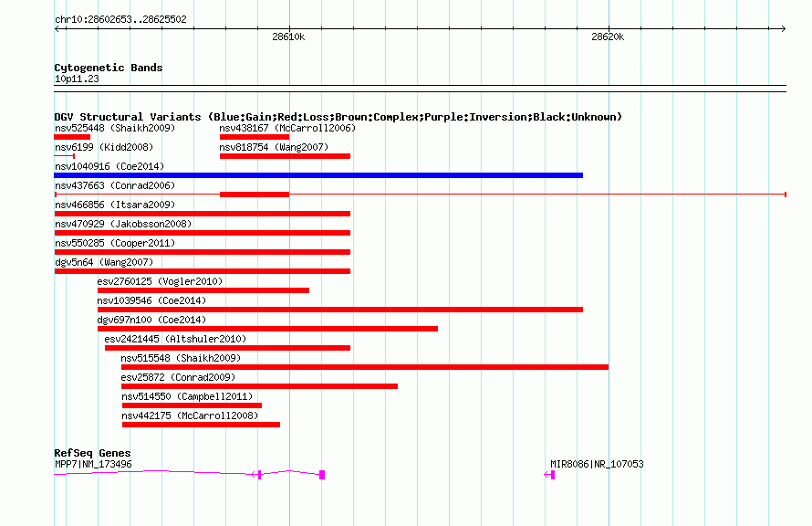Click the Cytogenetic Bands track title
Image resolution: width=812 pixels, height=526 pixels.
point(109,68)
